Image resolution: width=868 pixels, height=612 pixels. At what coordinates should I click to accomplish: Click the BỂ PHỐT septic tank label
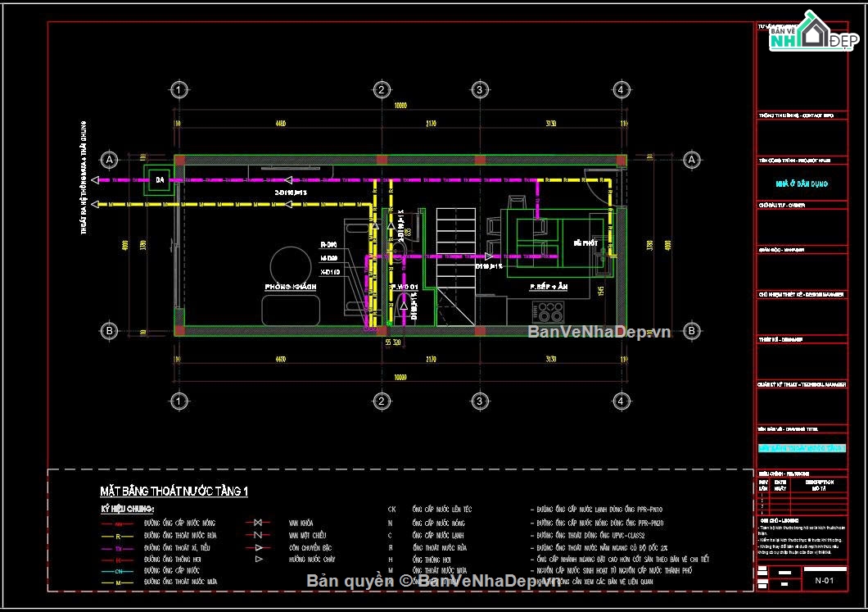[x=585, y=243]
